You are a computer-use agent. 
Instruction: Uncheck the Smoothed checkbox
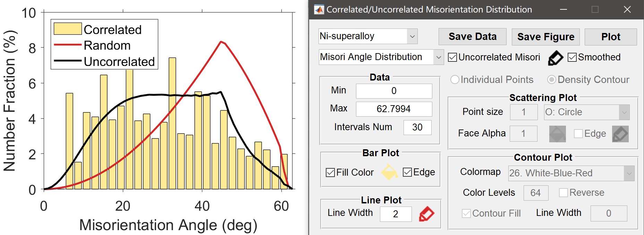tap(572, 57)
